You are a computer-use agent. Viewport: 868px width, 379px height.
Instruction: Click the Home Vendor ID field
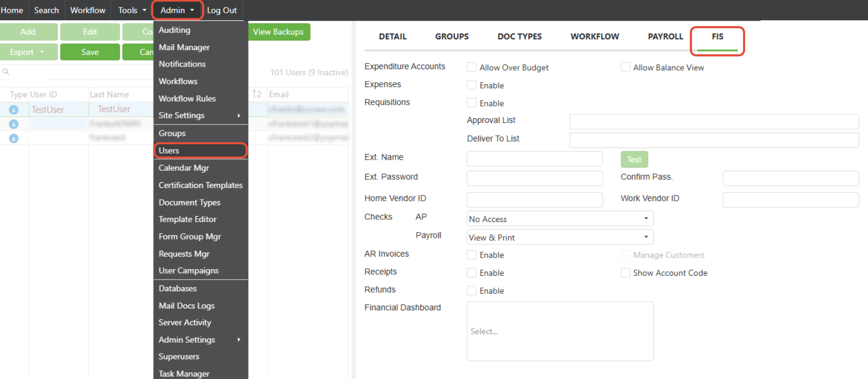(x=535, y=200)
